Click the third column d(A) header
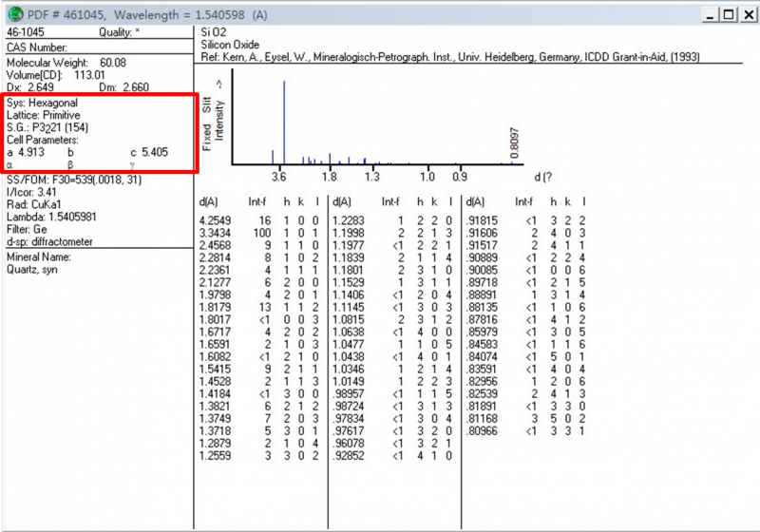Screen dimensions: 760x532 [x=475, y=202]
